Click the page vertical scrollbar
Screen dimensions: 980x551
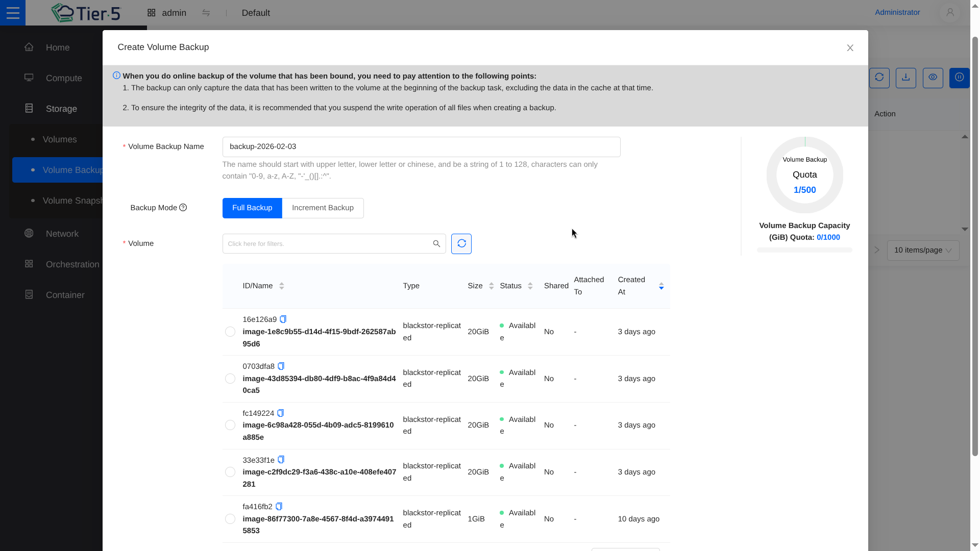[x=974, y=245]
